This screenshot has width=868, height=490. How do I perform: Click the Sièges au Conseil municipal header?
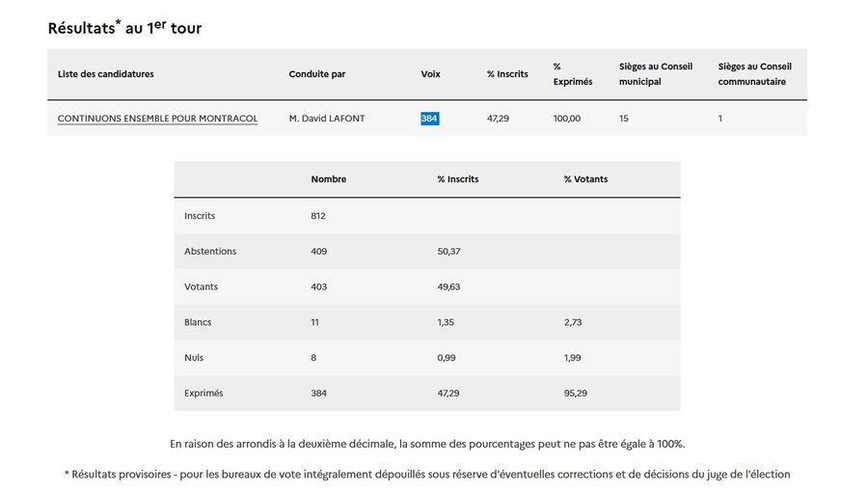point(656,74)
